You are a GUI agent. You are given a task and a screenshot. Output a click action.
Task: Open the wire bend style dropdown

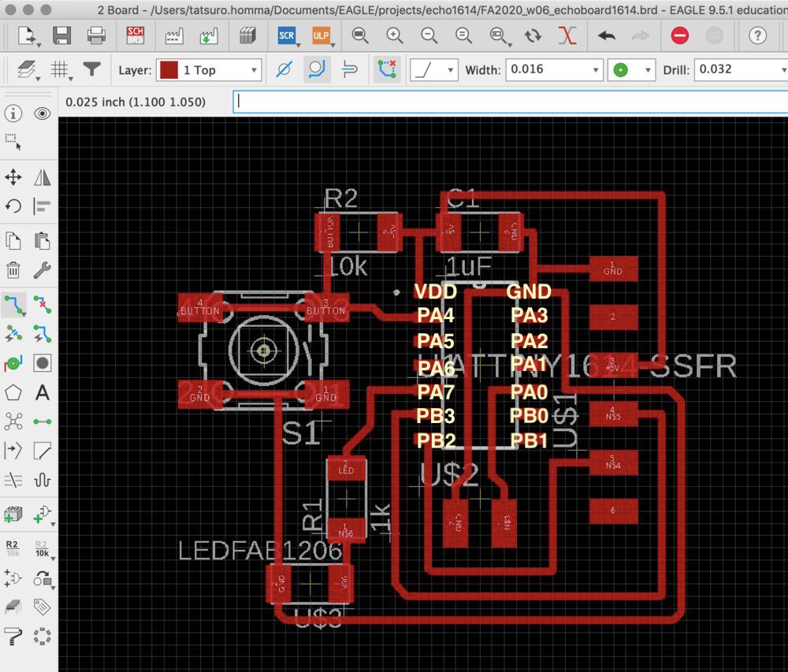[433, 70]
